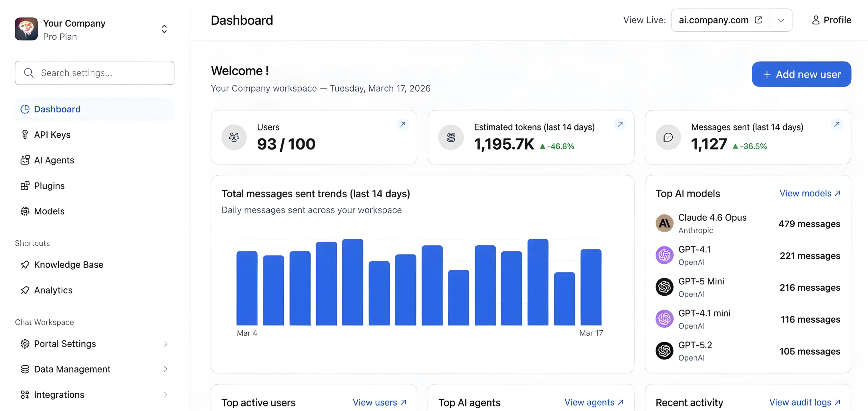Open the Knowledge Base shortcut
Image resolution: width=868 pixels, height=411 pixels.
click(69, 265)
